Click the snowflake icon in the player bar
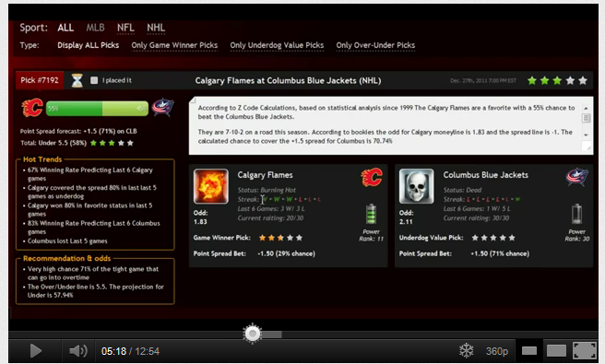Image resolution: width=605 pixels, height=364 pixels. 466,351
